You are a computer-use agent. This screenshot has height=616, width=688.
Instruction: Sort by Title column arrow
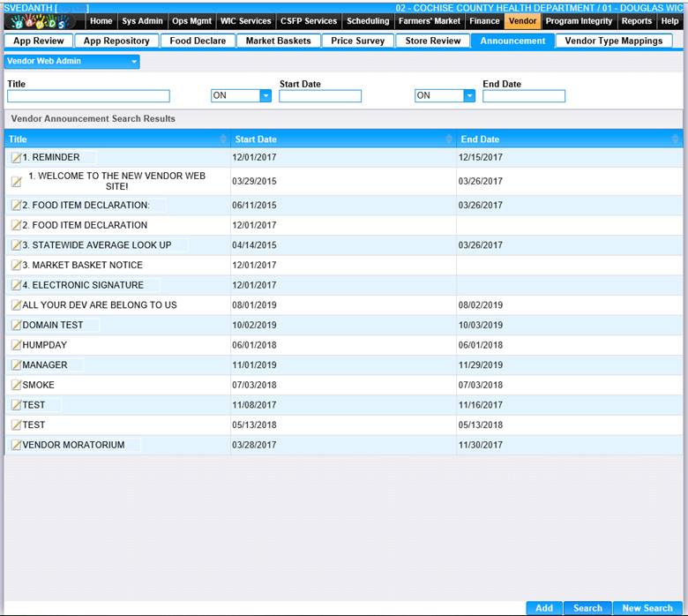[x=223, y=139]
